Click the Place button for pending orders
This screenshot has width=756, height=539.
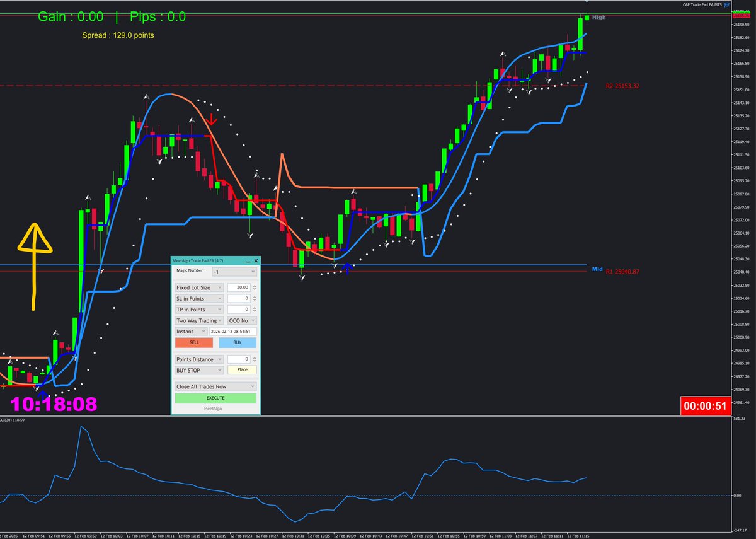[243, 369]
